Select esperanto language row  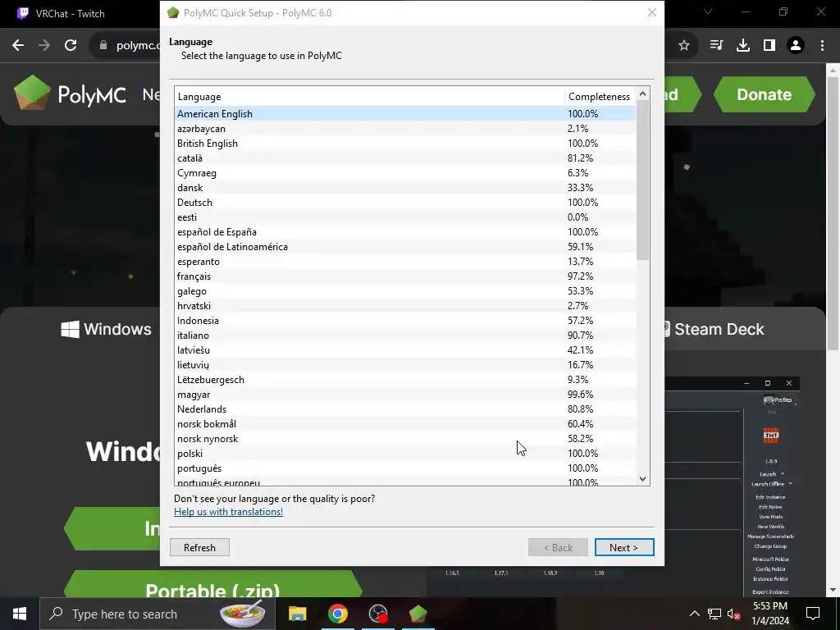click(x=405, y=262)
